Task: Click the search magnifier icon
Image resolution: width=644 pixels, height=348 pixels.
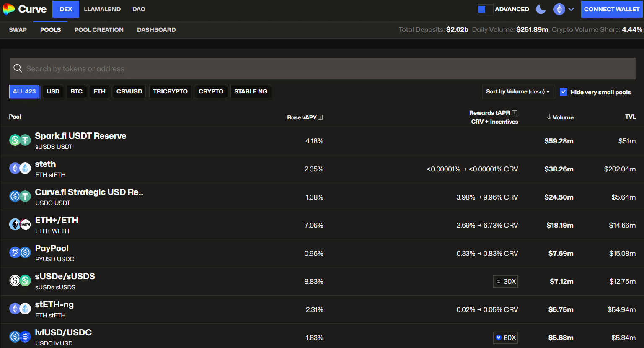Action: 18,68
